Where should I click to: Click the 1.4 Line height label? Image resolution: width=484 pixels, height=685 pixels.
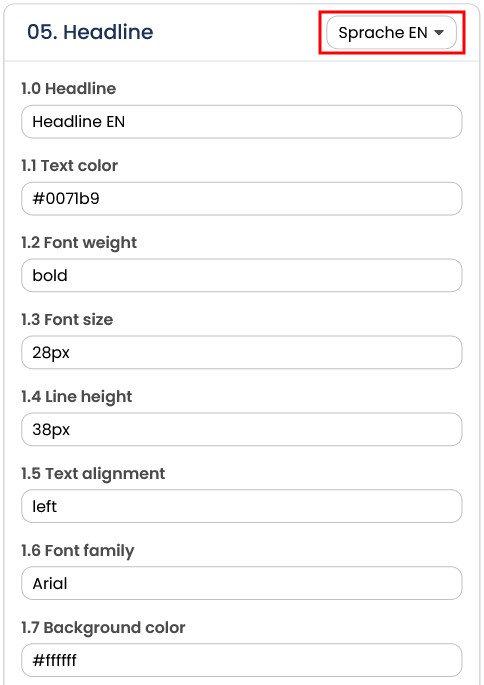point(76,397)
